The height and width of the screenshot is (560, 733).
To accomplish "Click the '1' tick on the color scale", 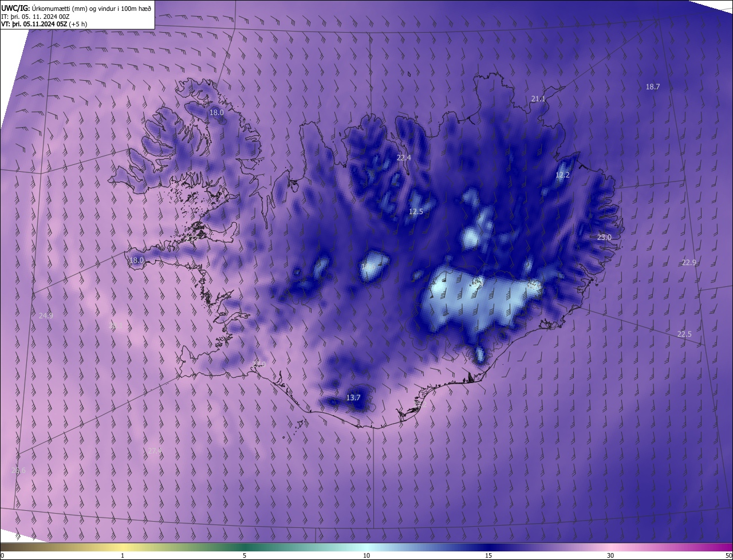I will point(123,555).
